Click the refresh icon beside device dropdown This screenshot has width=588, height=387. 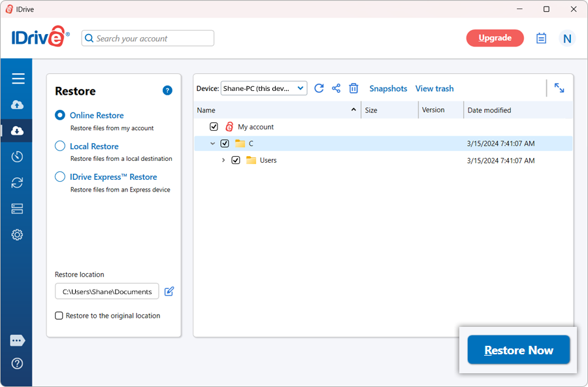click(x=319, y=88)
